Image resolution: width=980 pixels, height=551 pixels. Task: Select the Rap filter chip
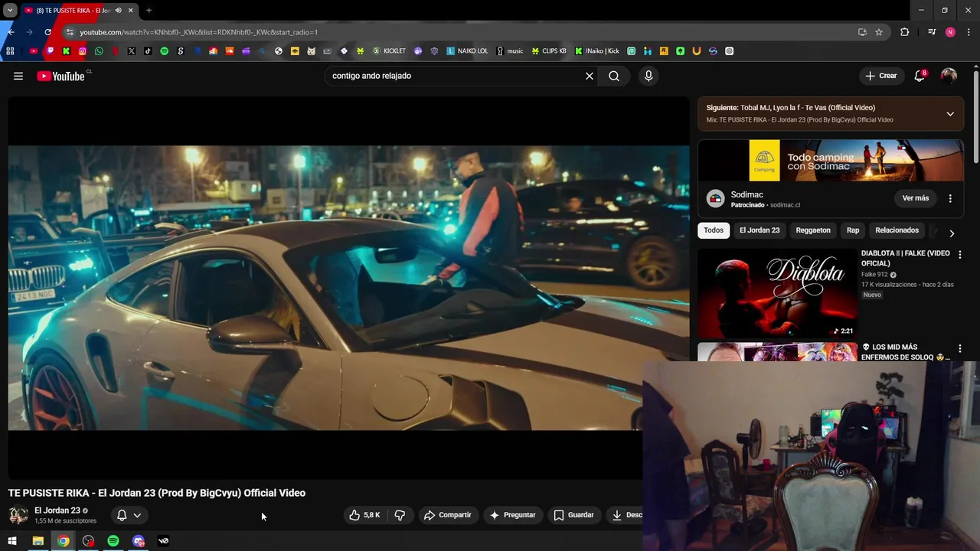tap(853, 230)
